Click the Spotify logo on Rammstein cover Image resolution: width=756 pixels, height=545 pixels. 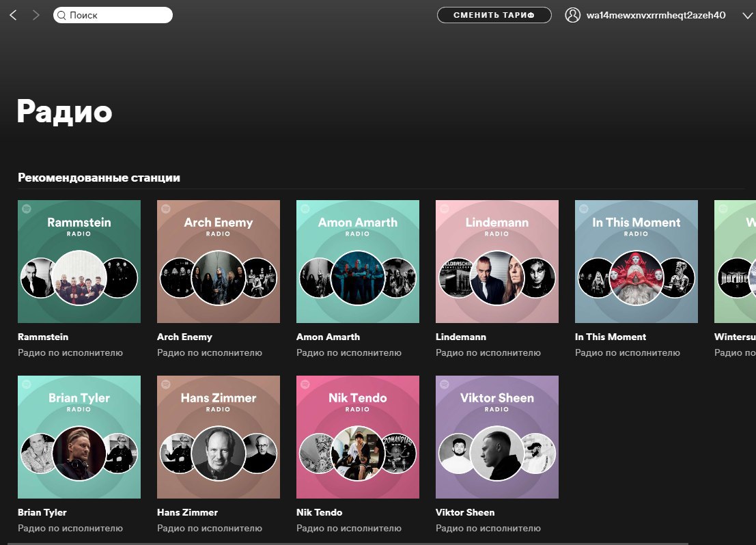pos(27,209)
